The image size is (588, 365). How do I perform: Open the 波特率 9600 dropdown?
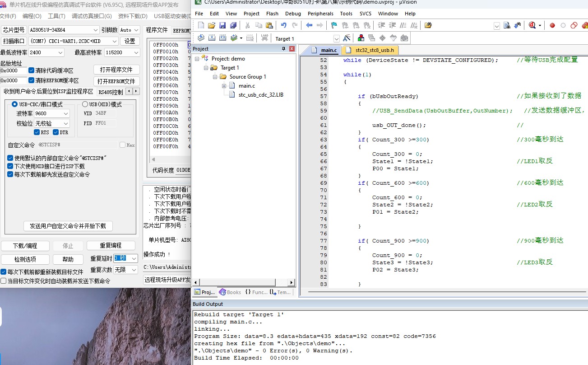(x=52, y=114)
